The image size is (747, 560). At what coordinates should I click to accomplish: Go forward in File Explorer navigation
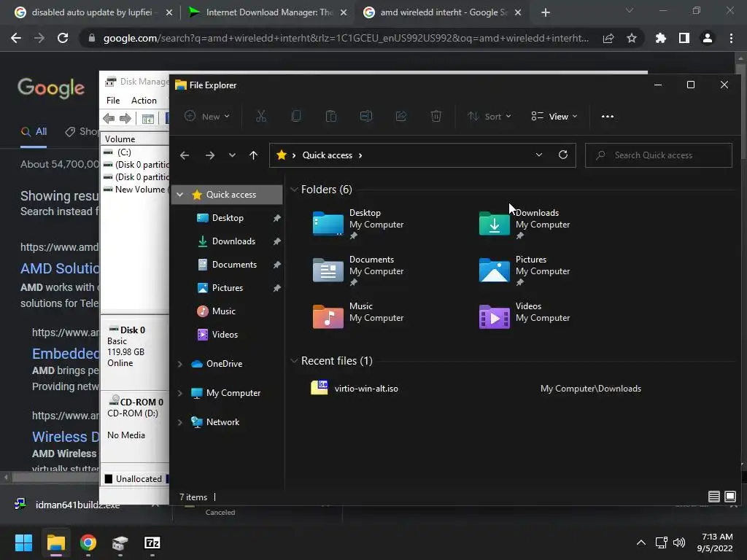click(209, 155)
